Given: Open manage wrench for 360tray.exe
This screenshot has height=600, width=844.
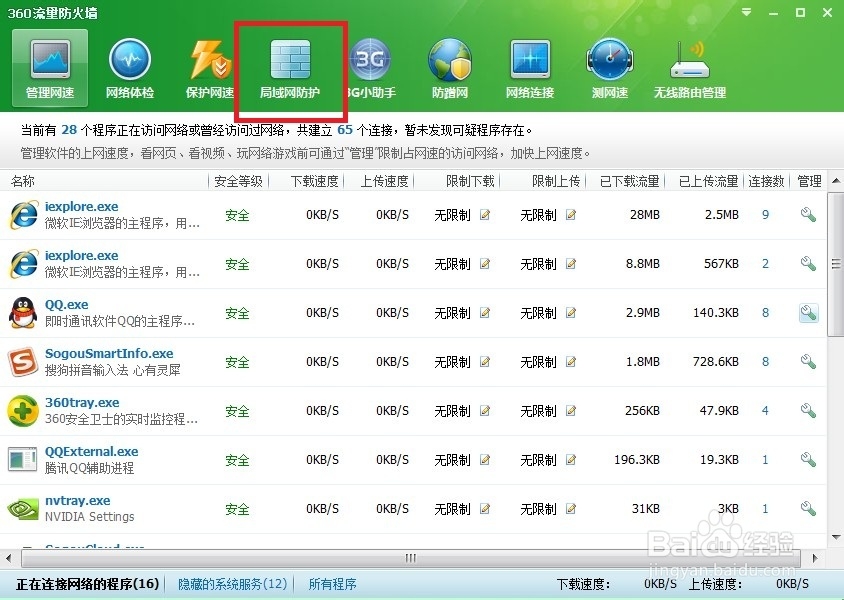Looking at the screenshot, I should coord(808,411).
